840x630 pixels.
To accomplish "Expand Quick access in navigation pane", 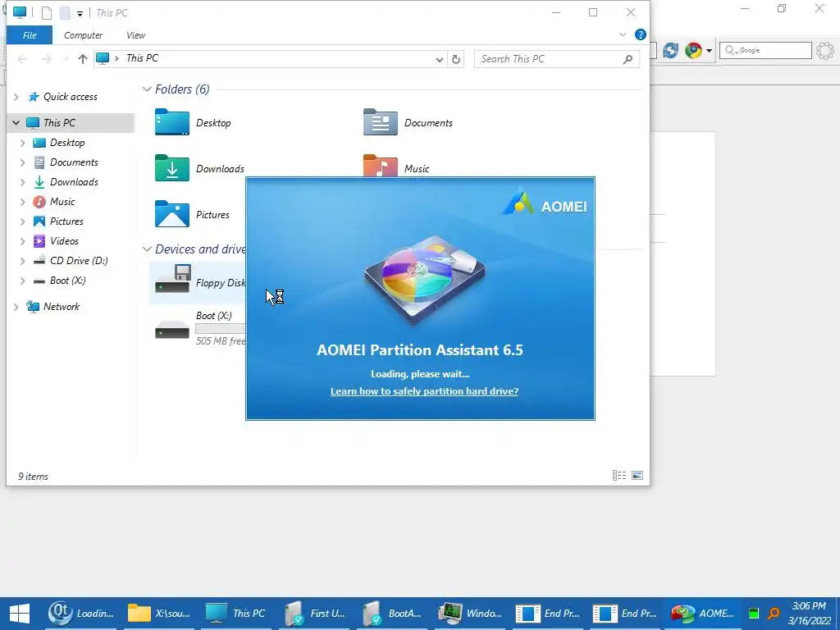I will tap(16, 97).
